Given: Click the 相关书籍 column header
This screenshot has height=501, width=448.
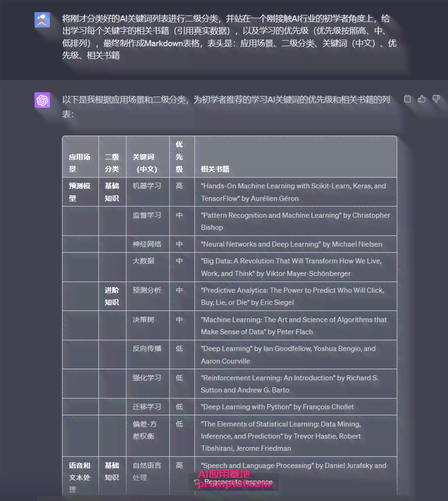Looking at the screenshot, I should 296,157.
